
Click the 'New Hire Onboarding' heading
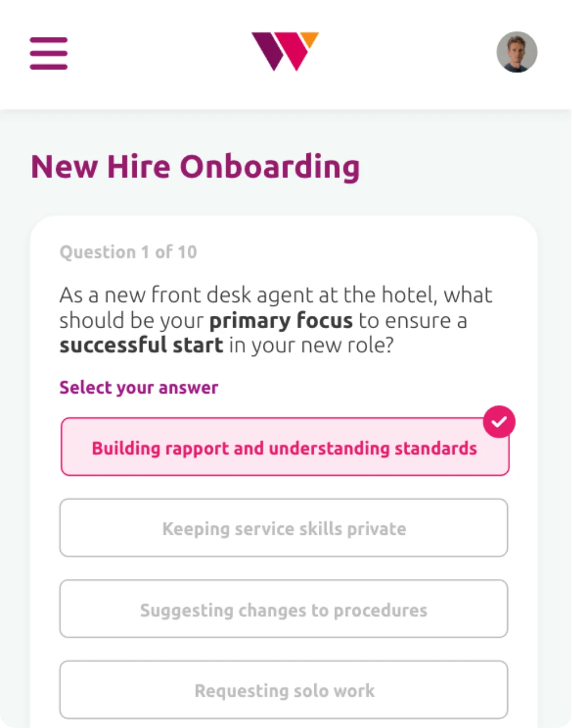(195, 167)
